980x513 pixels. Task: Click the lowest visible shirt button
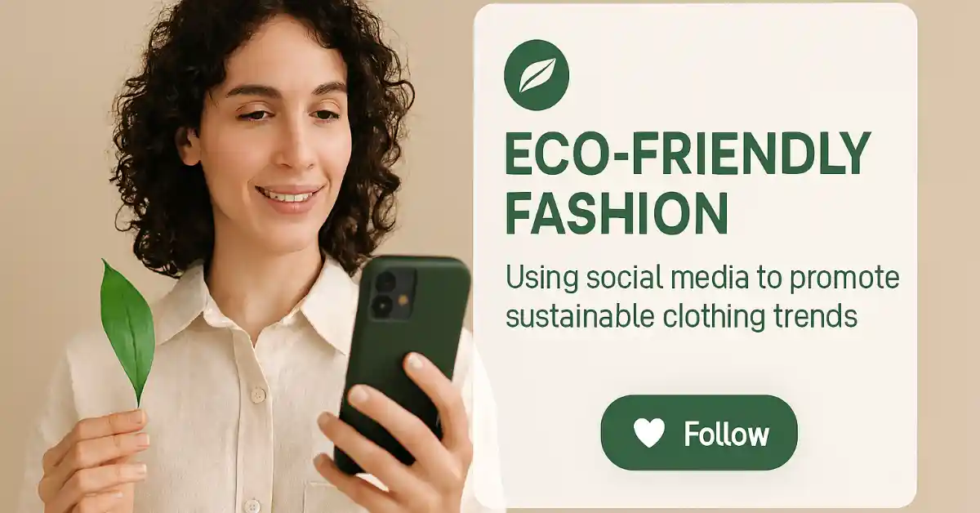(252, 506)
